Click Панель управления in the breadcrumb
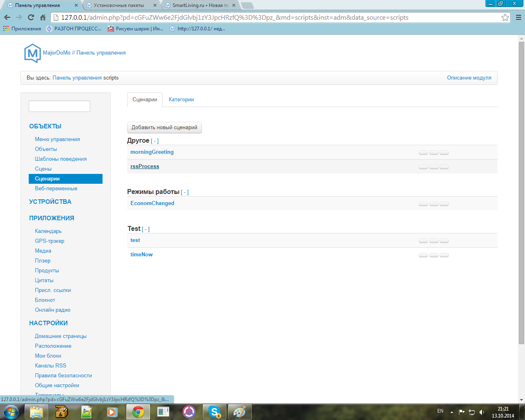Image resolution: width=525 pixels, height=420 pixels. pyautogui.click(x=77, y=78)
